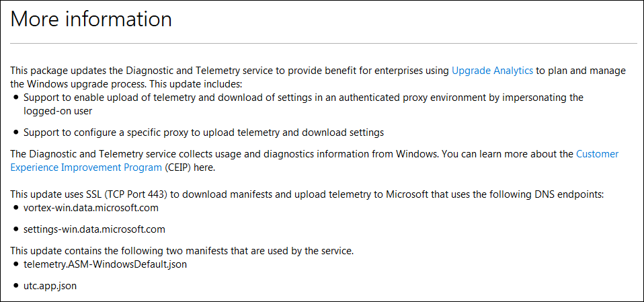This screenshot has height=302, width=644.
Task: Open the Customer Experience Improvement Program link
Action: (x=315, y=160)
